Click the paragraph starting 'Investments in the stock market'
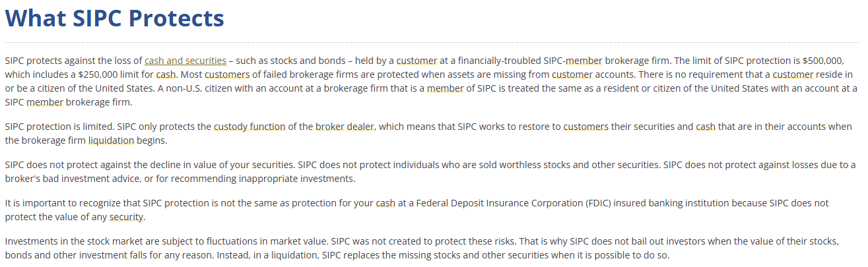This screenshot has width=868, height=267. [x=422, y=249]
